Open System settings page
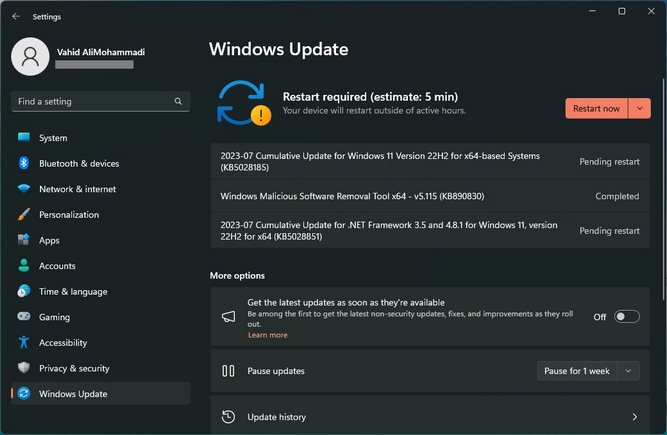Viewport: 667px width, 435px height. (x=100, y=137)
